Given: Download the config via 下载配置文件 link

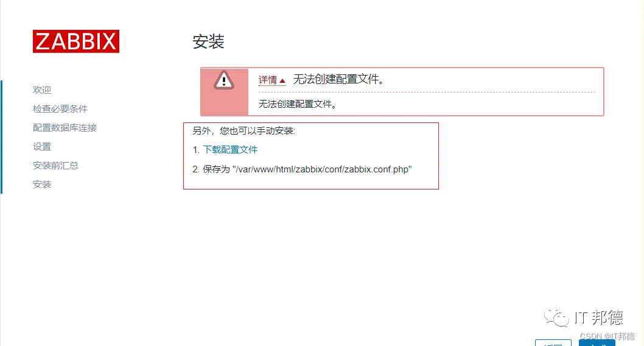Looking at the screenshot, I should (x=230, y=150).
